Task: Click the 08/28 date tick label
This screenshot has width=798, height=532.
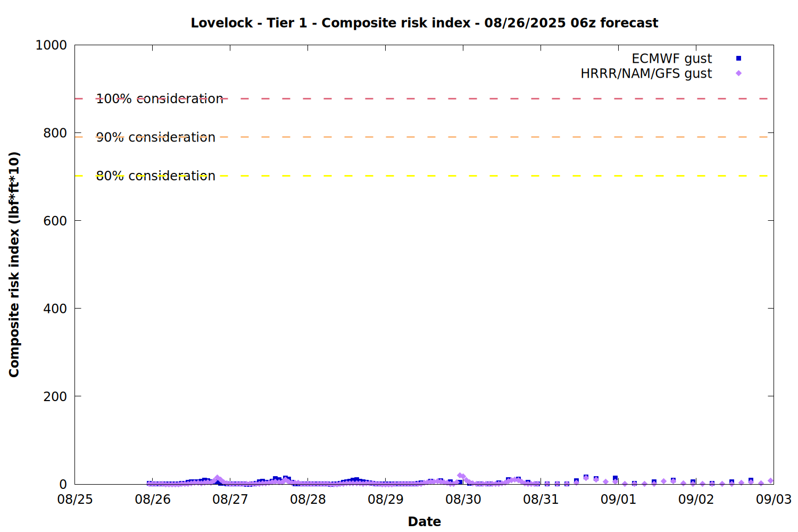Action: (308, 500)
